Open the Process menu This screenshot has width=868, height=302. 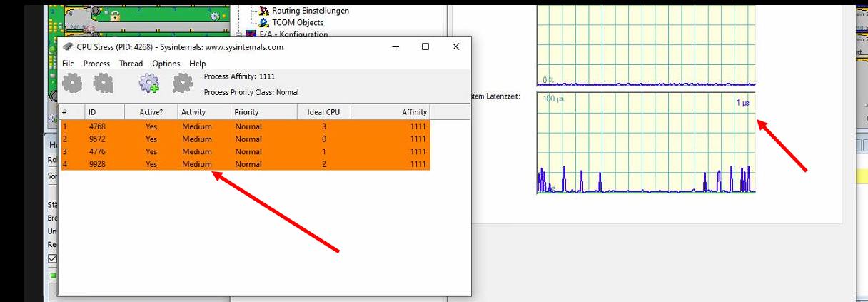tap(96, 64)
